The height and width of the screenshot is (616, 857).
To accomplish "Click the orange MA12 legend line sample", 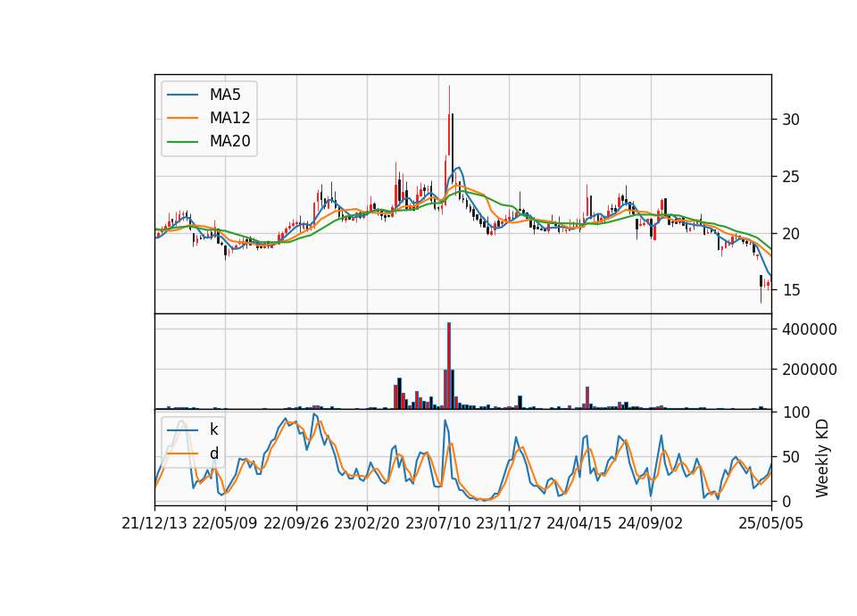I will pos(182,118).
